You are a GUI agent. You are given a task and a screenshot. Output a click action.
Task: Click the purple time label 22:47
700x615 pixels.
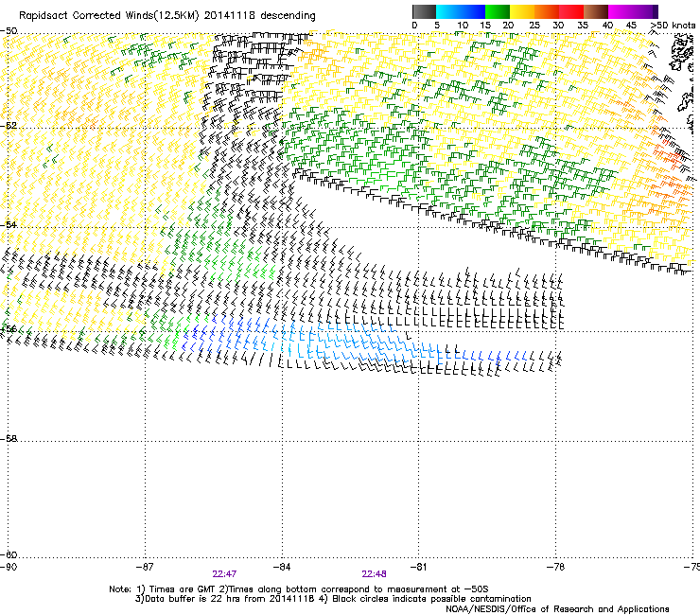click(224, 574)
